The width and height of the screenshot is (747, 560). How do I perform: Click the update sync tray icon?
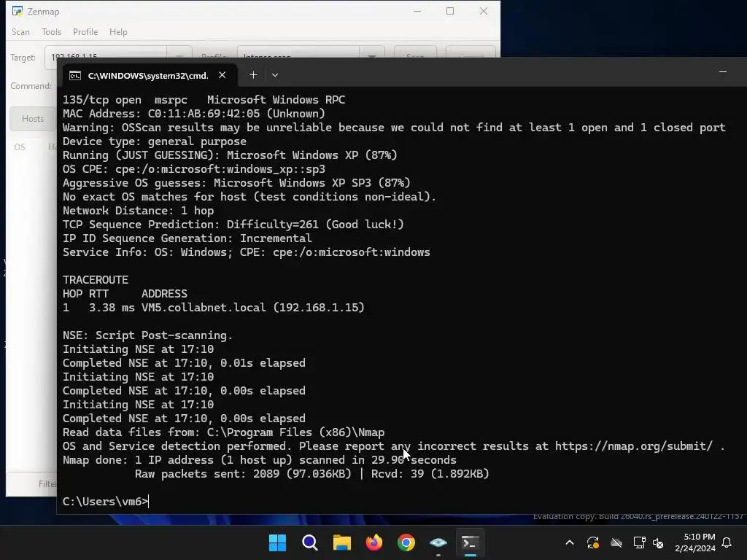[592, 542]
